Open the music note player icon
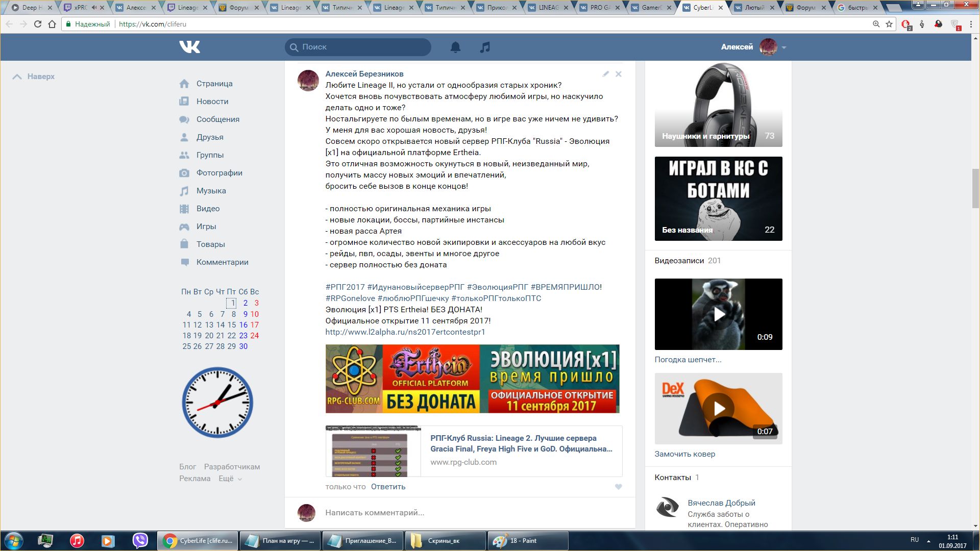 click(x=485, y=47)
